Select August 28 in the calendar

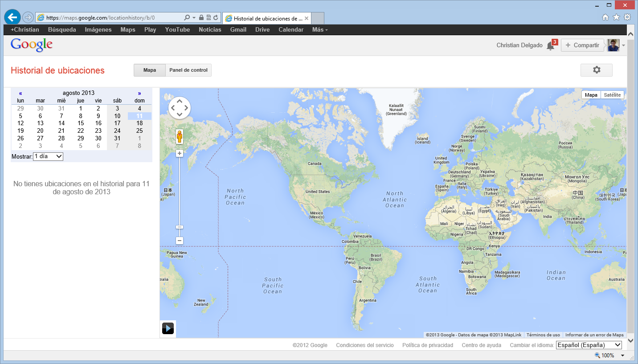[61, 139]
